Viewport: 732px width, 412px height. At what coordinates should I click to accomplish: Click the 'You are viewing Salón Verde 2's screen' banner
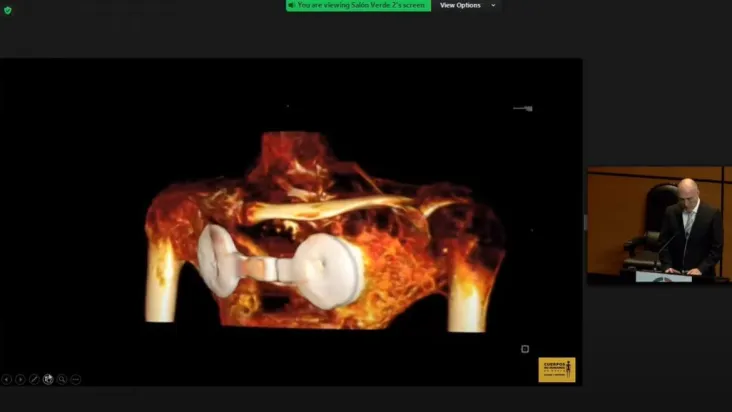point(358,5)
